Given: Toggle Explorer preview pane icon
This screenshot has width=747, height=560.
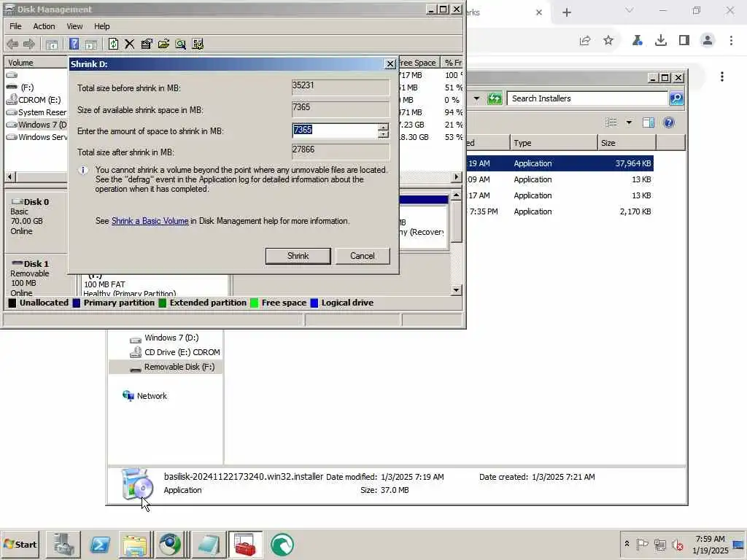Looking at the screenshot, I should (x=649, y=122).
